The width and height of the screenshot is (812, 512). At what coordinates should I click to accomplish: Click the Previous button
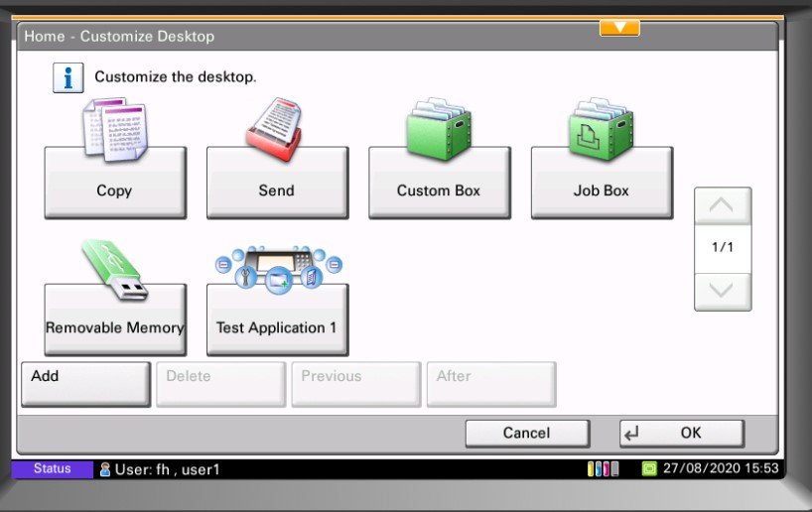(355, 384)
